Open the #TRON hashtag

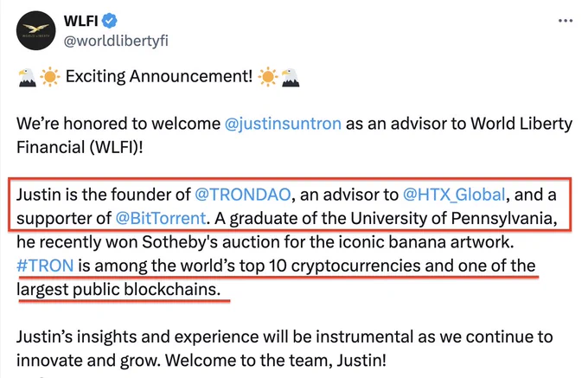click(x=45, y=266)
